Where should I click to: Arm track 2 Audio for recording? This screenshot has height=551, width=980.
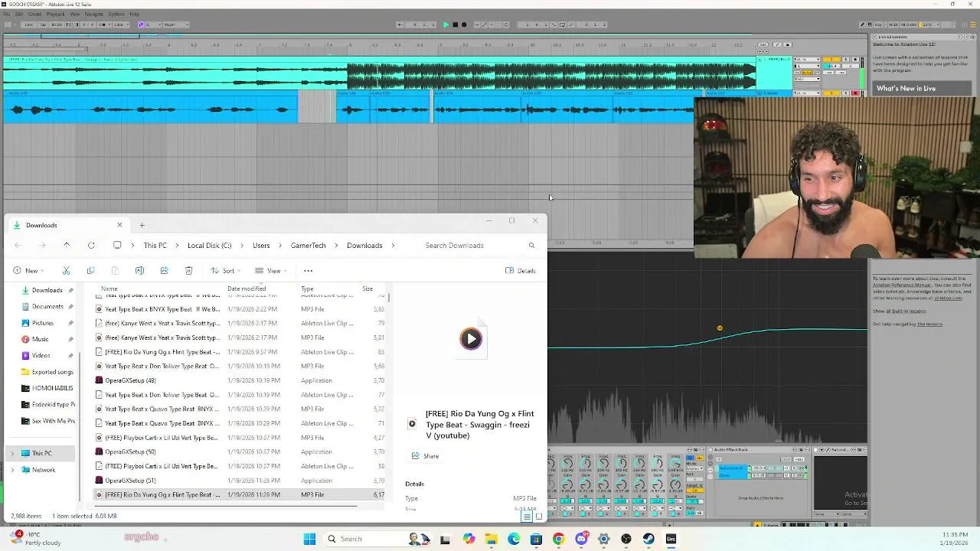855,93
